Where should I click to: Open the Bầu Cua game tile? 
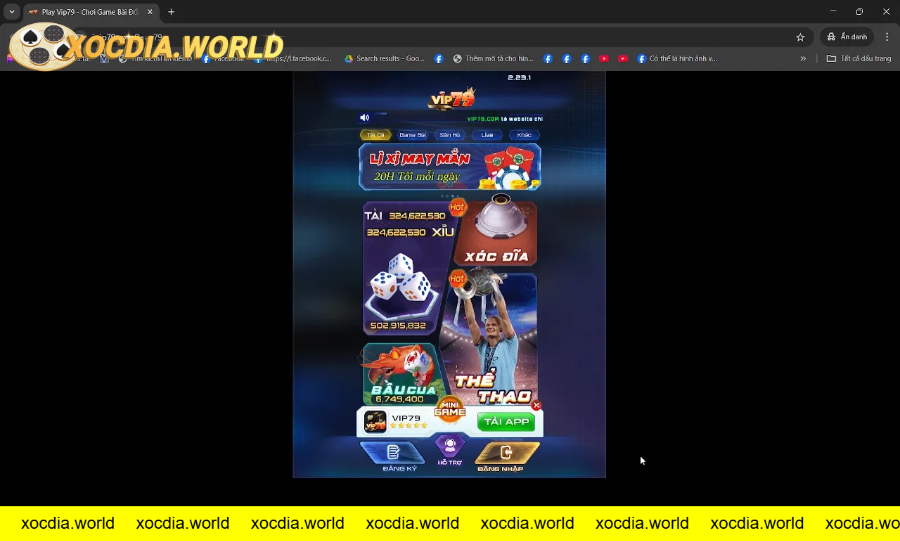(x=401, y=374)
